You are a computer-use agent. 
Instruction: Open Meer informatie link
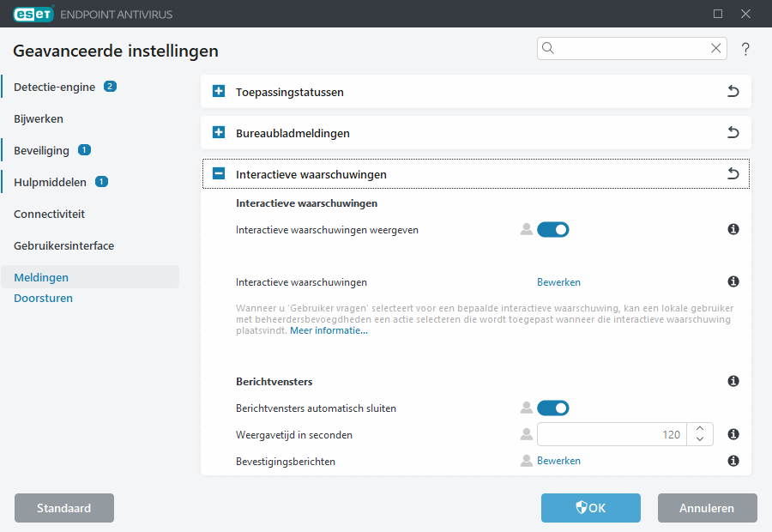pyautogui.click(x=329, y=329)
